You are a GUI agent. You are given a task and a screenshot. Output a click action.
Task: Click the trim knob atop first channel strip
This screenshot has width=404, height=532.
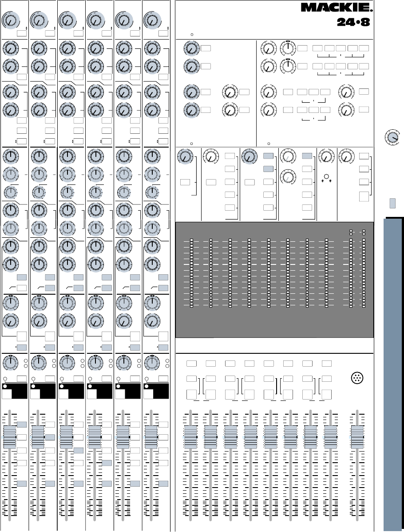coord(11,20)
